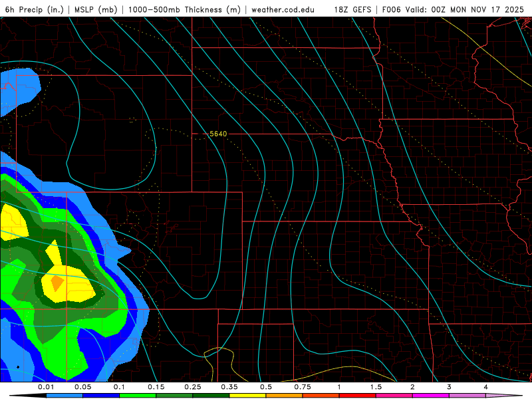
Task: Select the dark orange 0.75 legend swatch
Action: tap(321, 396)
